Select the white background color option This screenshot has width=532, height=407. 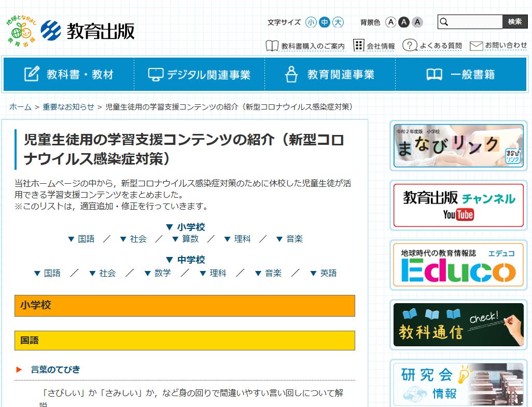point(391,22)
